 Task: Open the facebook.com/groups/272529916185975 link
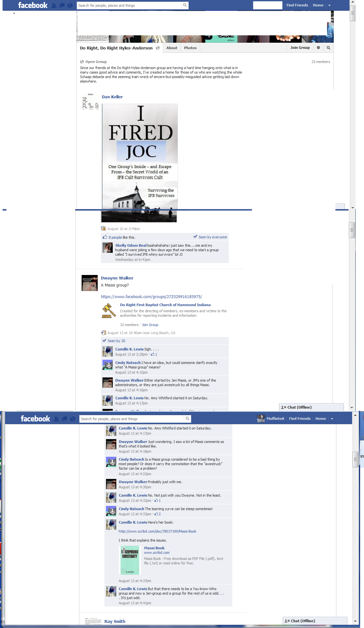pos(151,296)
